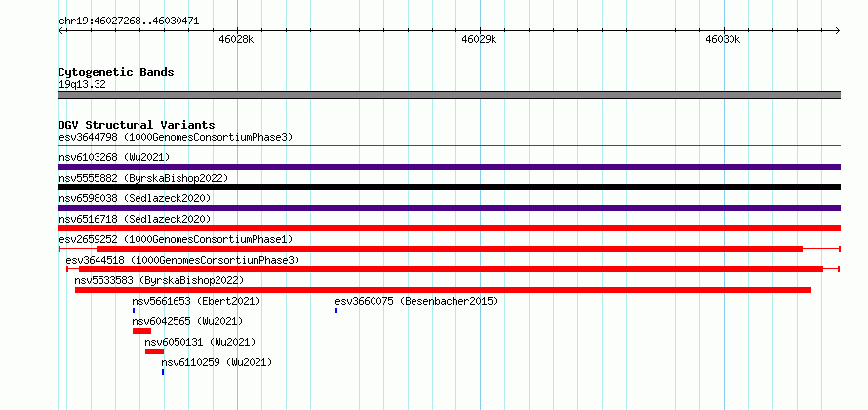This screenshot has width=868, height=410.
Task: Click the nsv6050131 (Wu2021) label
Action: pos(200,342)
